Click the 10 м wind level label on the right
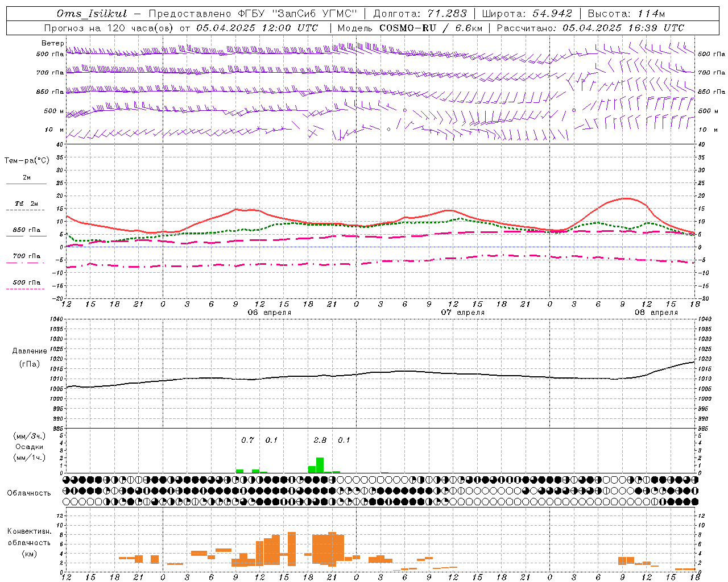The width and height of the screenshot is (728, 582). click(709, 130)
